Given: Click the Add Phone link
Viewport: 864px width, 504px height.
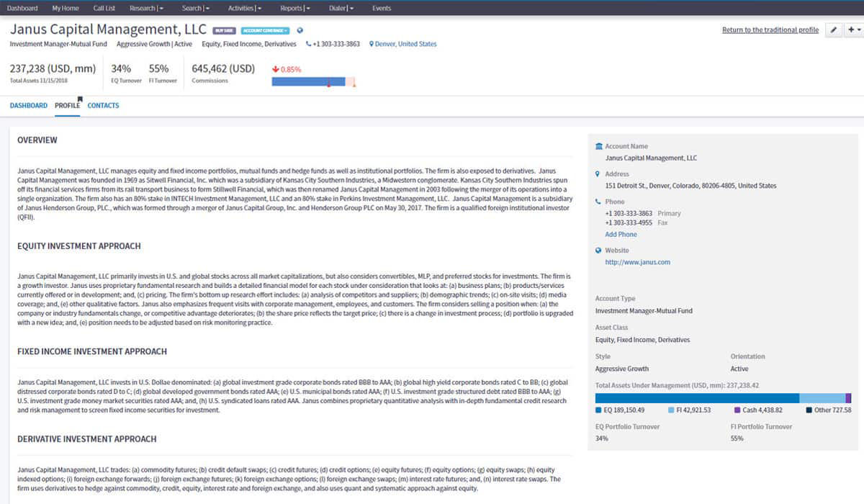Looking at the screenshot, I should coord(621,235).
